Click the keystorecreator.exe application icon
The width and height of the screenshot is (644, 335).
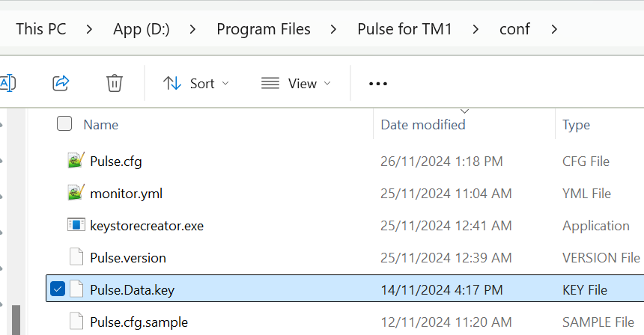tap(76, 225)
